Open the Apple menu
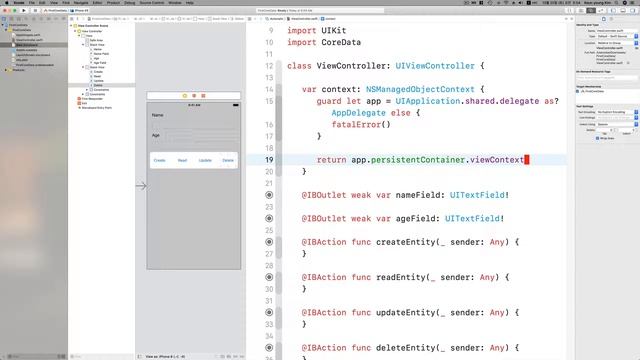The image size is (640, 360). click(7, 2)
